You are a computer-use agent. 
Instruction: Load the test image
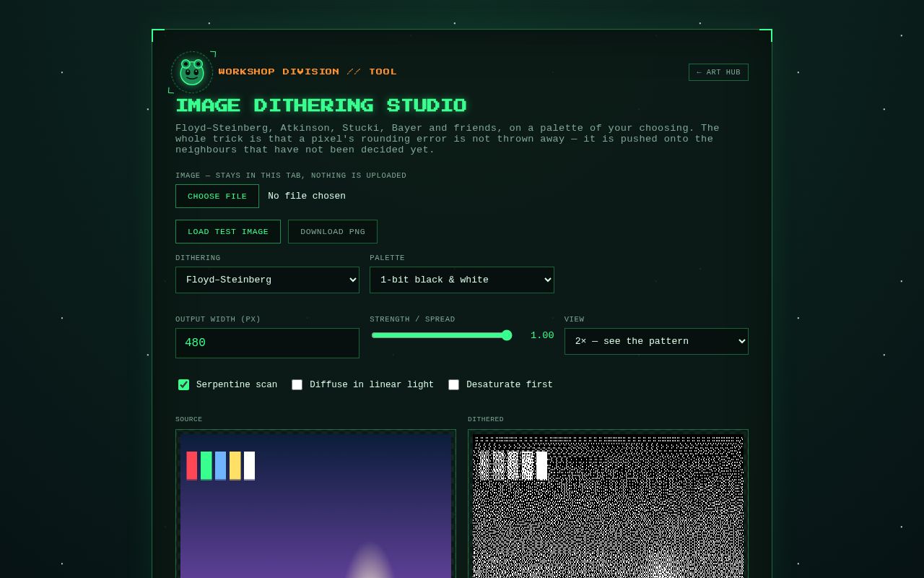(228, 231)
